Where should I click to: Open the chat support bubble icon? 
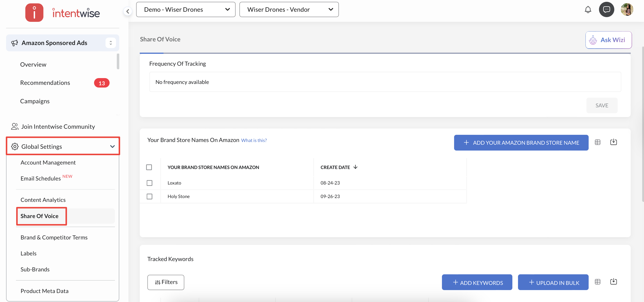click(x=606, y=9)
